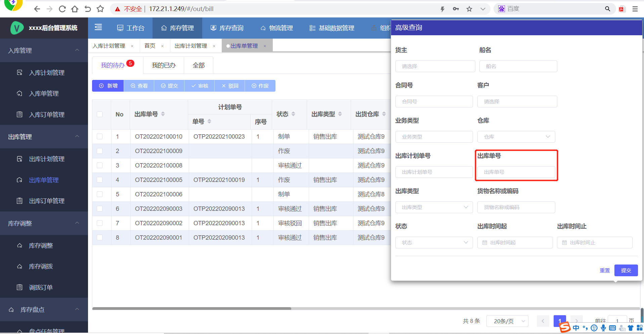Sort by 单号 sub-column arrows
644x334 pixels.
(209, 121)
